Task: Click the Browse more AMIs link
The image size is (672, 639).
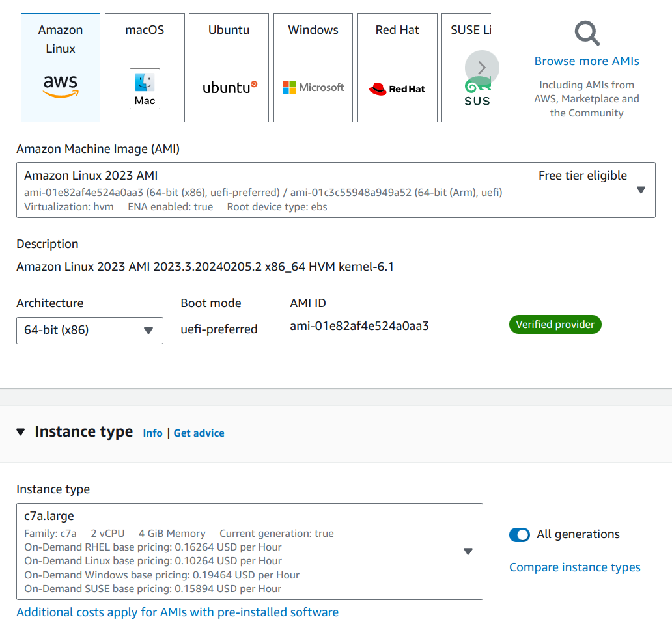Action: point(587,61)
